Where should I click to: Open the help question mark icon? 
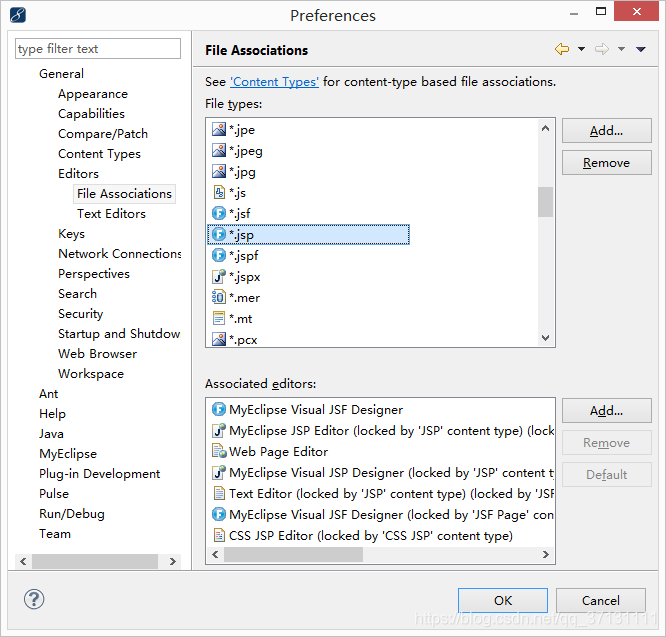coord(34,600)
